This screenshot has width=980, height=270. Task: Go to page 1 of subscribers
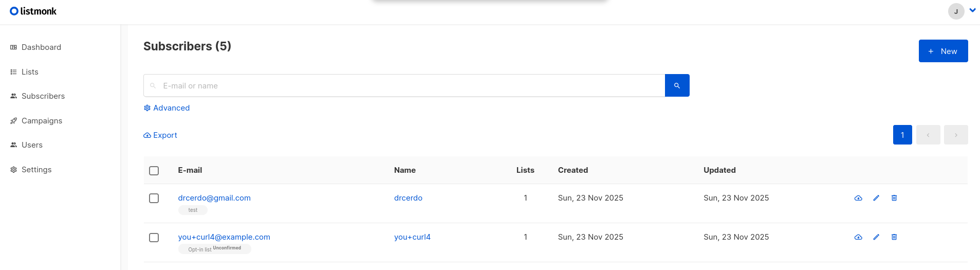[x=902, y=135]
